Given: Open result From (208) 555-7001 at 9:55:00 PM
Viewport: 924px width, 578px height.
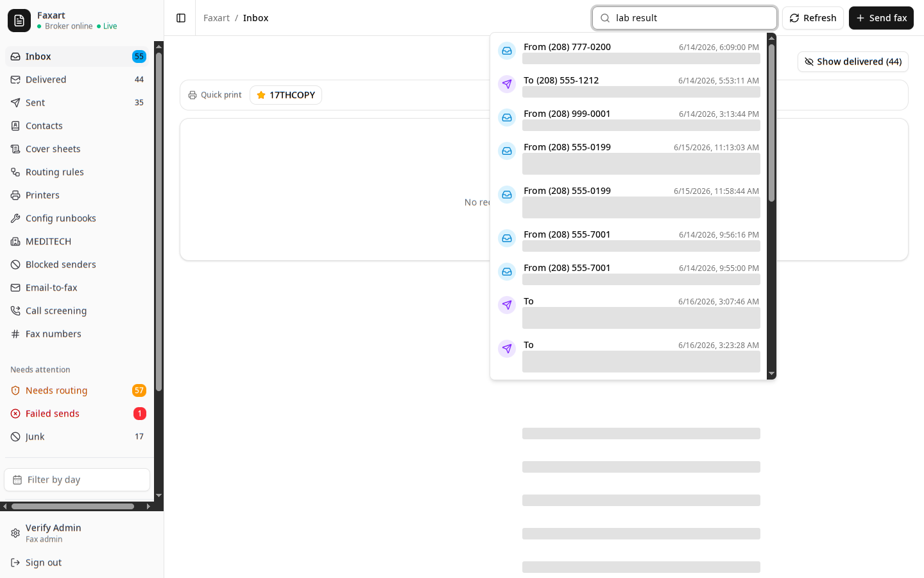Looking at the screenshot, I should click(x=629, y=274).
